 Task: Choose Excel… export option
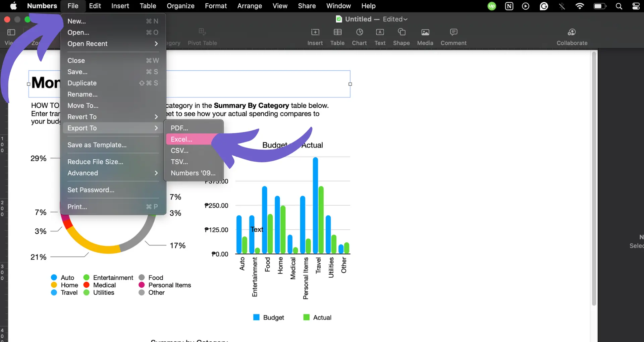[x=194, y=139]
